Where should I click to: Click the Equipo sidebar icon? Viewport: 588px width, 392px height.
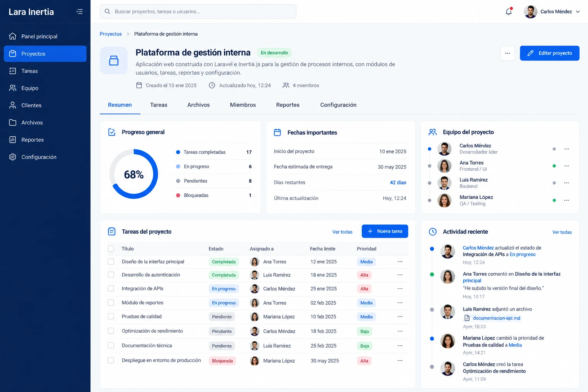13,88
